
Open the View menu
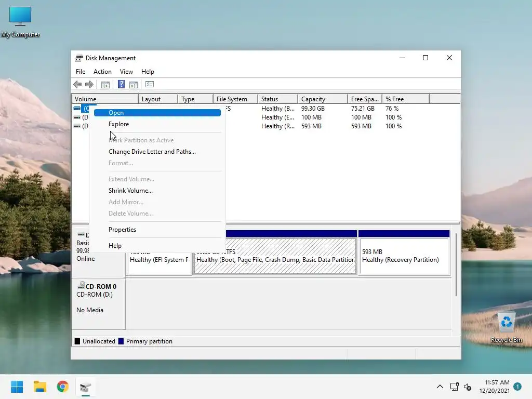click(x=126, y=72)
